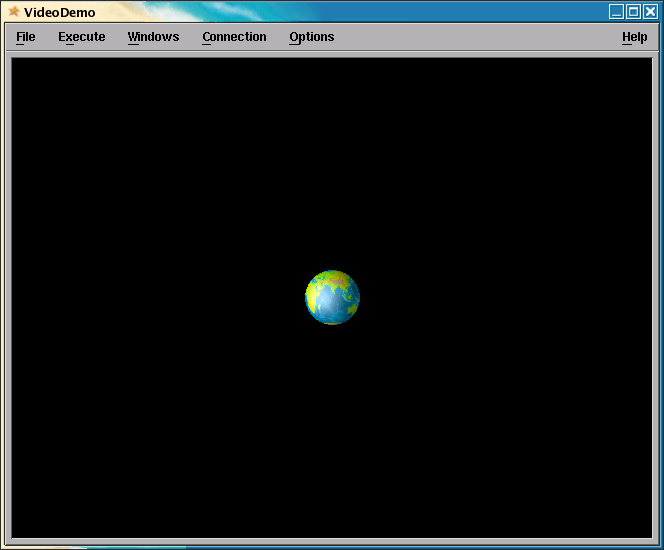Open the Help menu

(x=634, y=37)
